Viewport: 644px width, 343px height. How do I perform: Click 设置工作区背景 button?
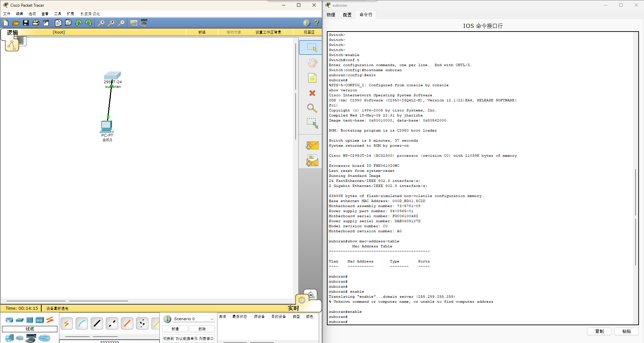coord(268,32)
